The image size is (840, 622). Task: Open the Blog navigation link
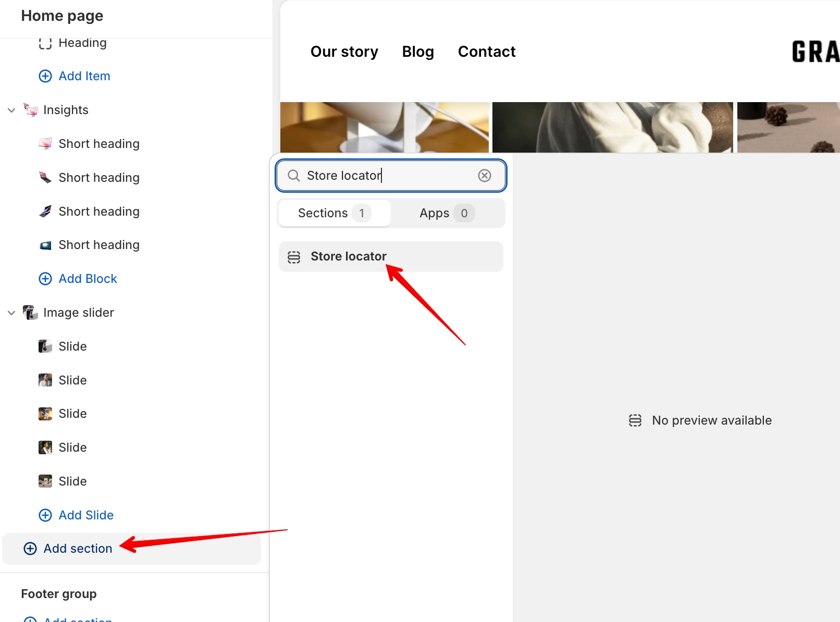pyautogui.click(x=417, y=52)
